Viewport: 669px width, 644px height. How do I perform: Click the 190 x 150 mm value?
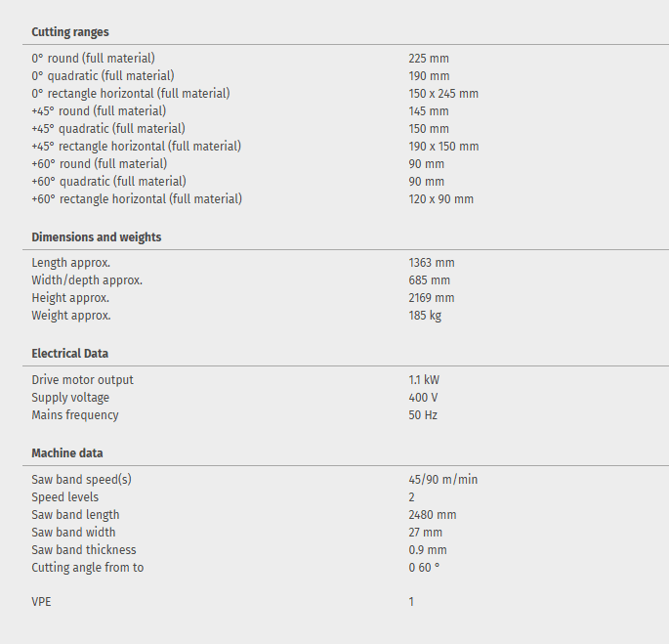tap(443, 147)
